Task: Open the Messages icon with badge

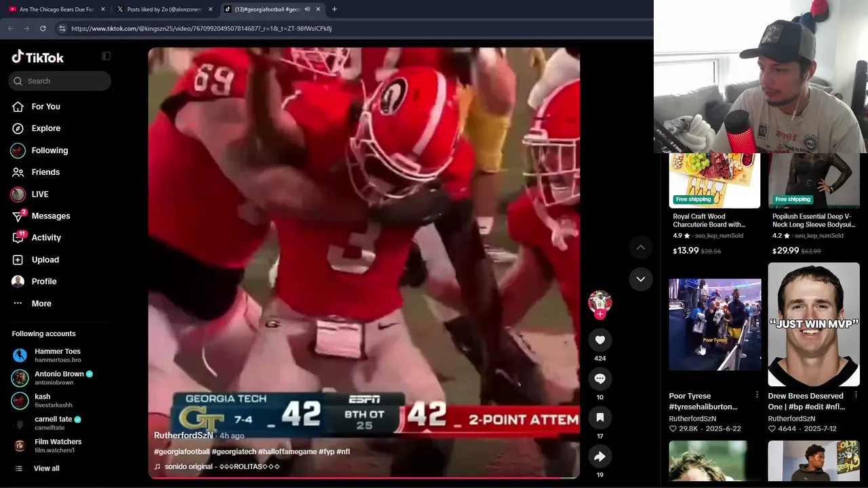Action: click(18, 216)
